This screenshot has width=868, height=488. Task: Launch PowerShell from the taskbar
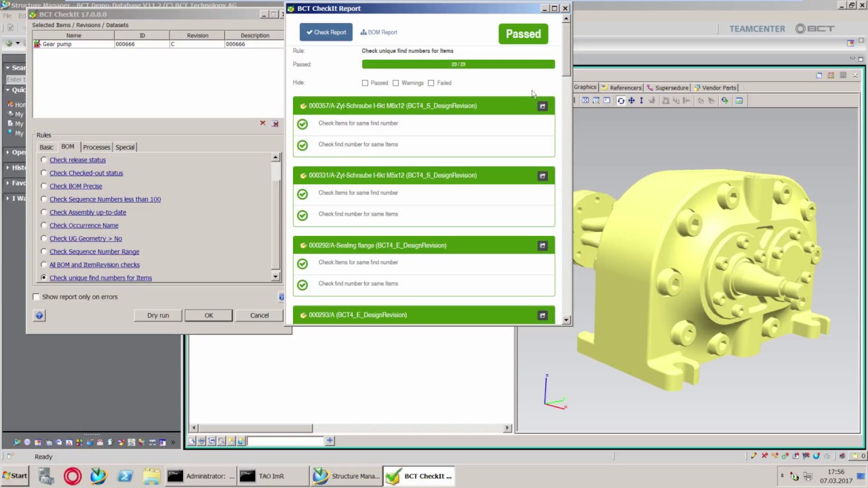pyautogui.click(x=125, y=476)
